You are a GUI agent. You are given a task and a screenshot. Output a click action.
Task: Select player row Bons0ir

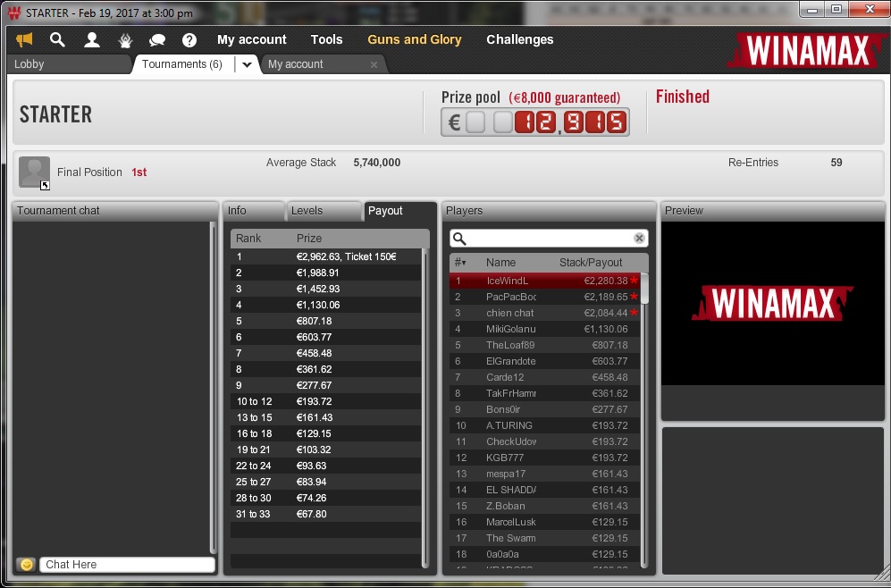(545, 409)
